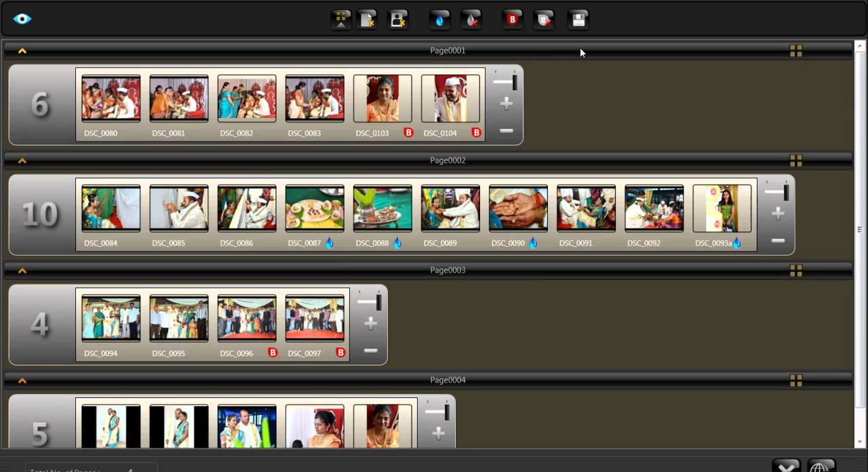Image resolution: width=868 pixels, height=472 pixels.
Task: Click the floppy disk save icon
Action: click(578, 20)
